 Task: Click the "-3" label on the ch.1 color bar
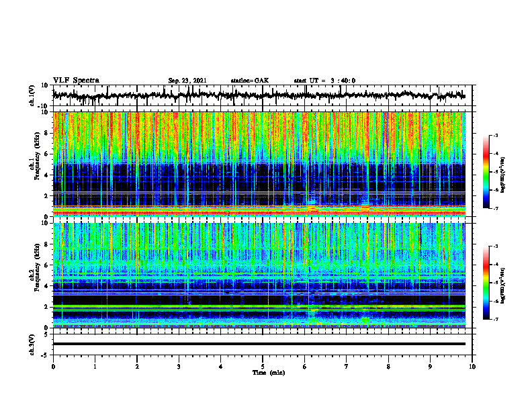(x=495, y=136)
